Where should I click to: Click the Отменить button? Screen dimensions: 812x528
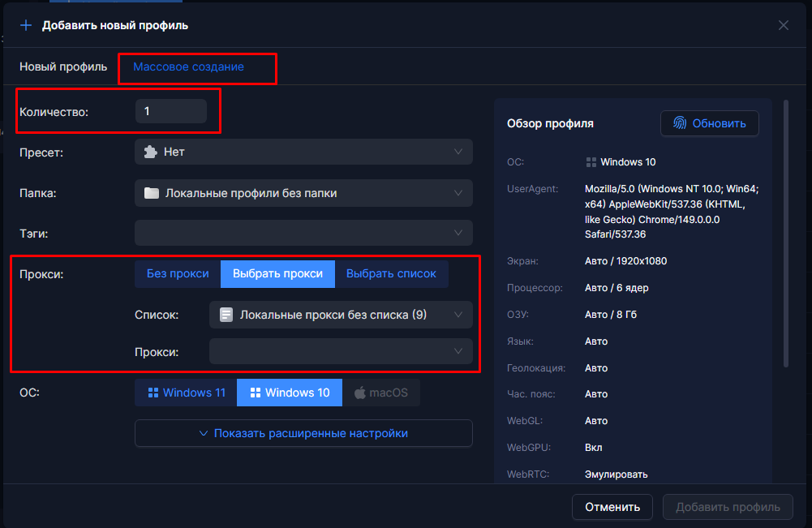(612, 507)
